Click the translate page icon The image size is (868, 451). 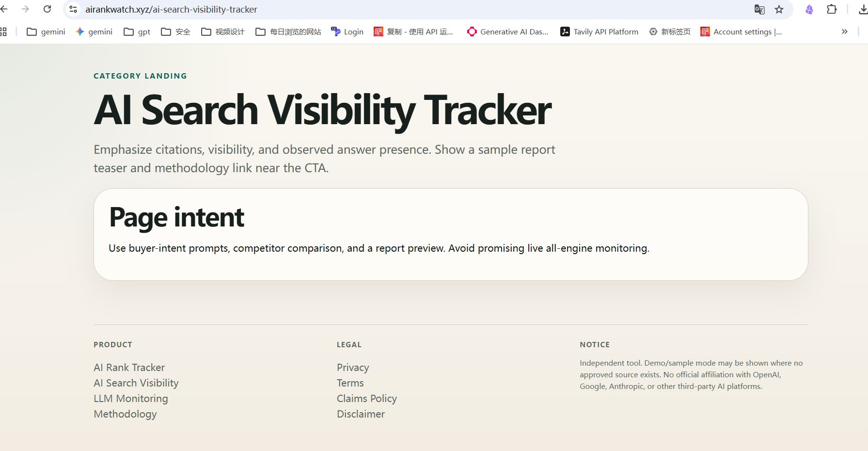coord(759,9)
